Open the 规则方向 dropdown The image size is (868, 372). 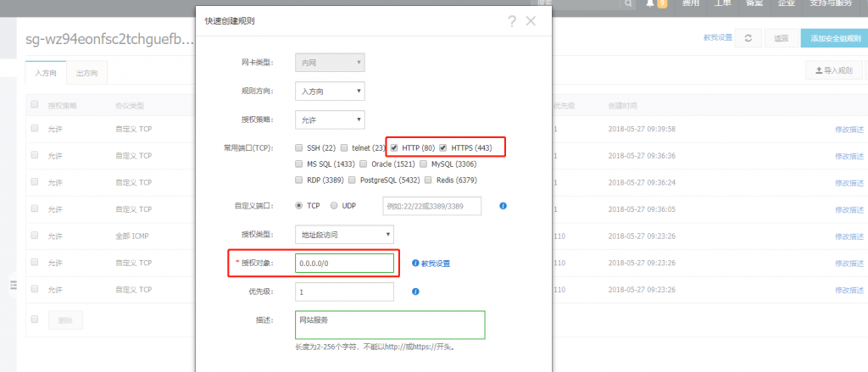[330, 91]
